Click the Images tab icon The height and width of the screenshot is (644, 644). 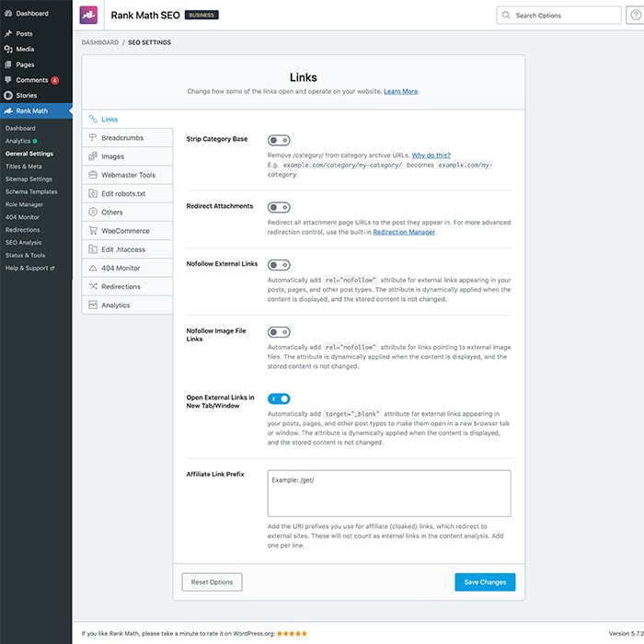click(x=93, y=156)
